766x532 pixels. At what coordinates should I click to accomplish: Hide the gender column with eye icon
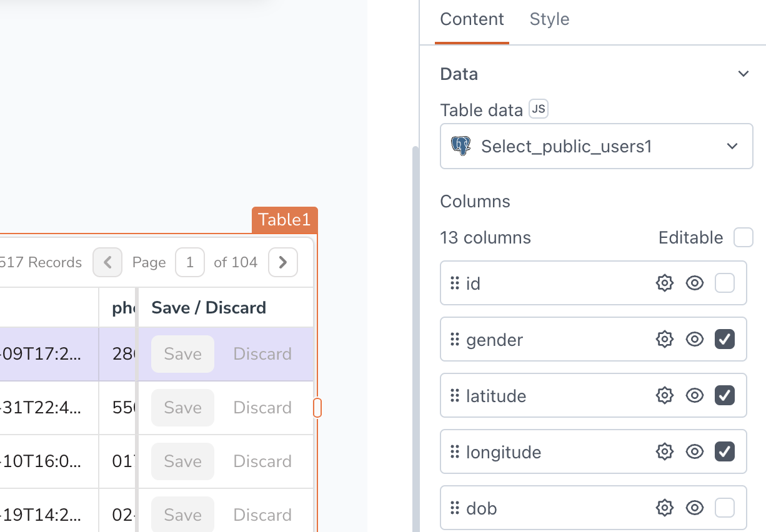click(x=695, y=340)
